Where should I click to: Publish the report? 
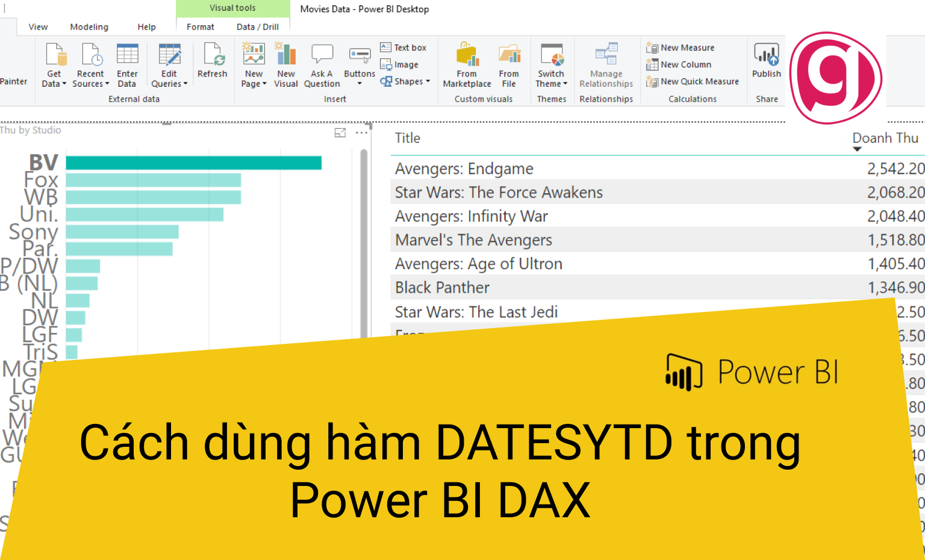click(767, 60)
